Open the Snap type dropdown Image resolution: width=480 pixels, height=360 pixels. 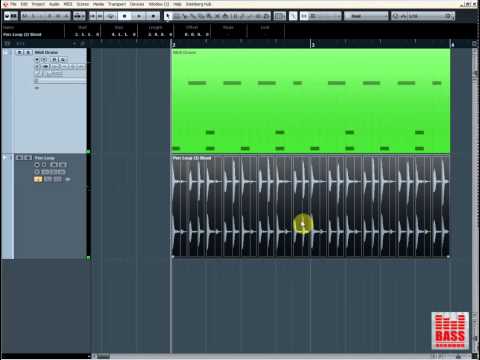click(325, 16)
